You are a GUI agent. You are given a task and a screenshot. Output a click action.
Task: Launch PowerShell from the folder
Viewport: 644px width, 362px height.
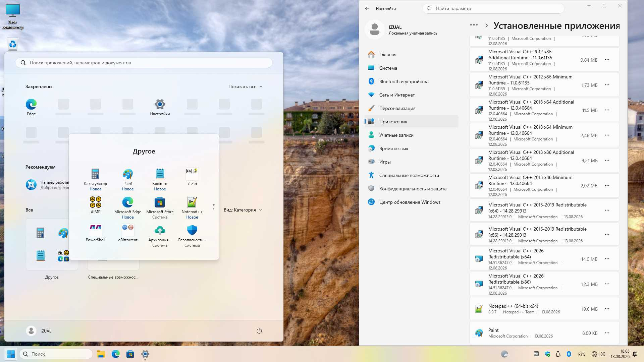(x=95, y=233)
